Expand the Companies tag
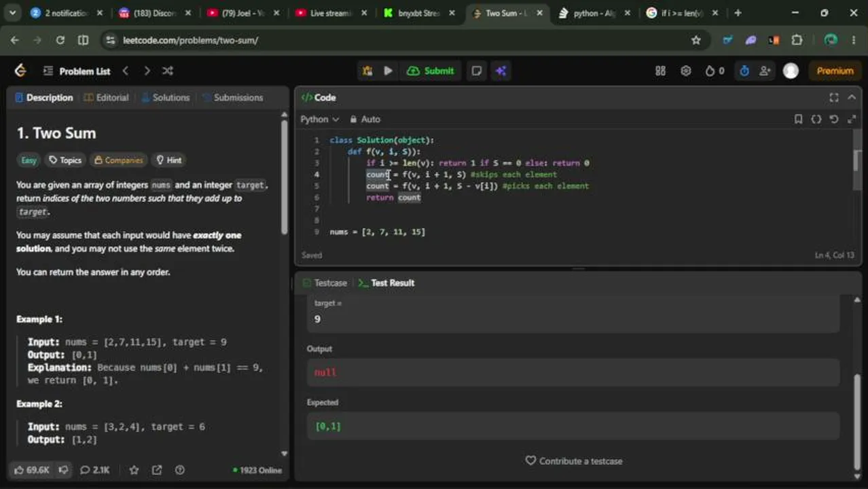 118,160
